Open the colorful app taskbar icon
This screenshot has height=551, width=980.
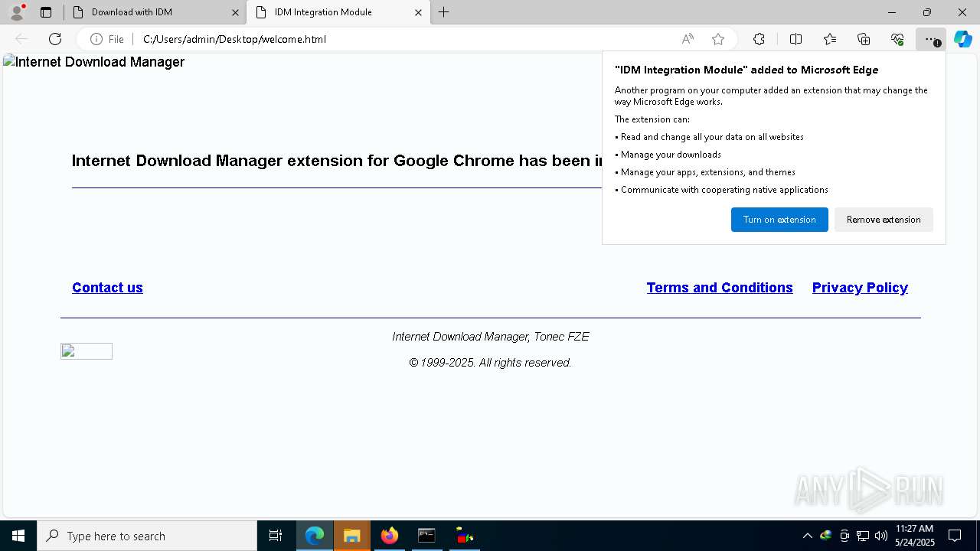[x=464, y=536]
